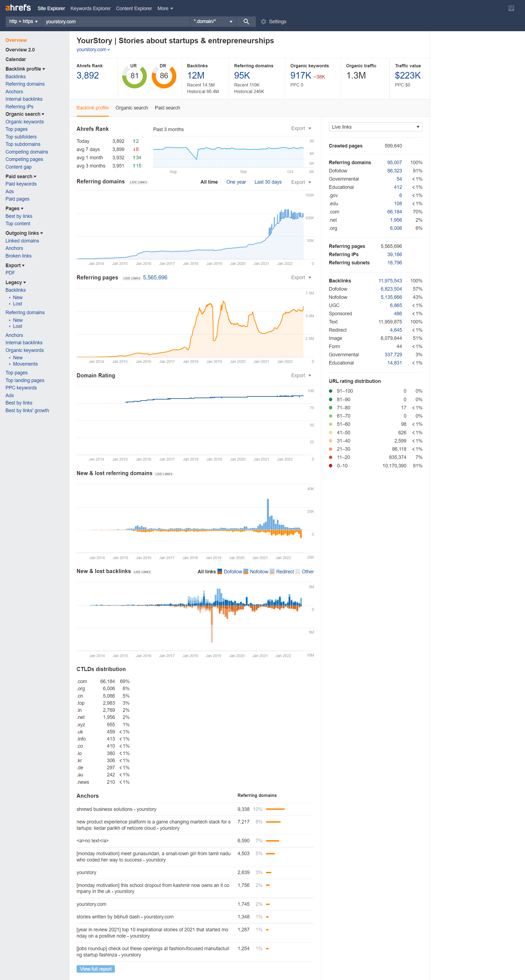Click the .cn CTLD row
The image size is (525, 980).
click(103, 696)
